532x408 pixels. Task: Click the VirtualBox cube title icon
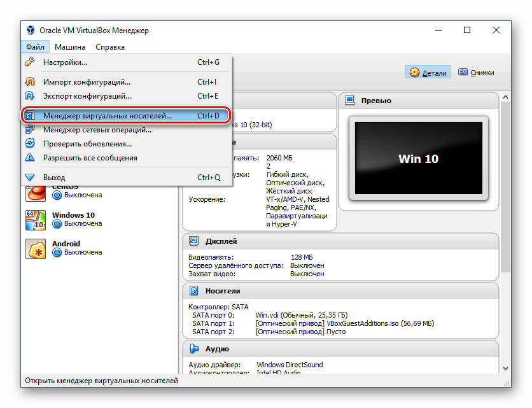point(31,30)
